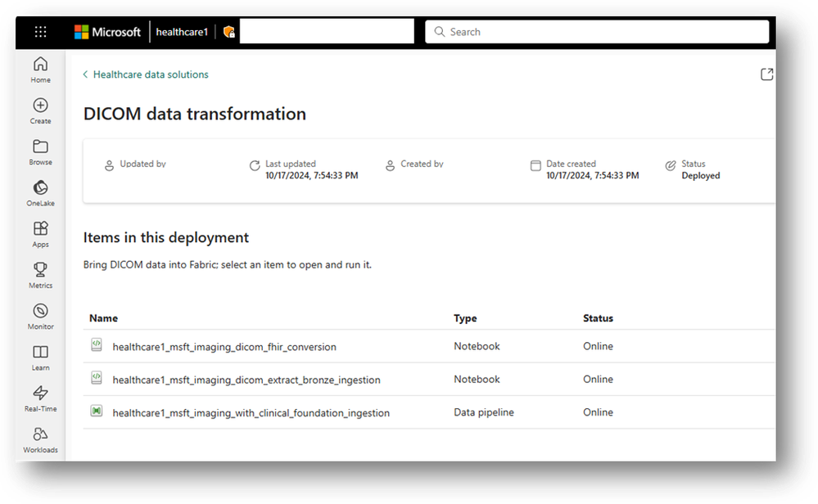Click Online status in clinical_foundation_ingestion row
Viewport: 818px width, 504px height.
[x=598, y=412]
